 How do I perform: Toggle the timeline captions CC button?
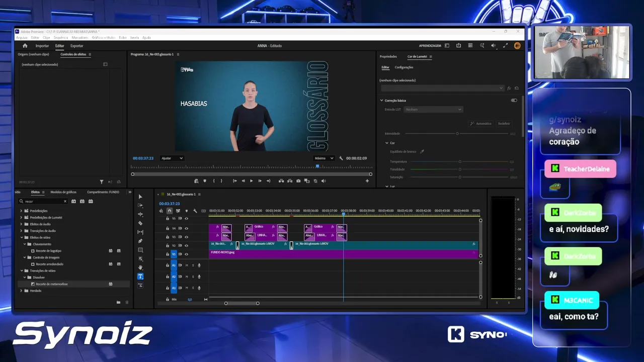click(204, 211)
